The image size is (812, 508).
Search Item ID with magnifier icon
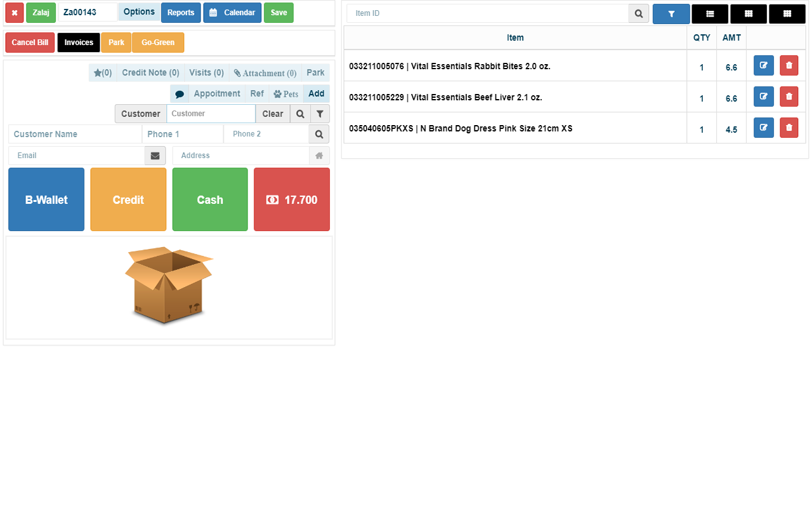[638, 13]
